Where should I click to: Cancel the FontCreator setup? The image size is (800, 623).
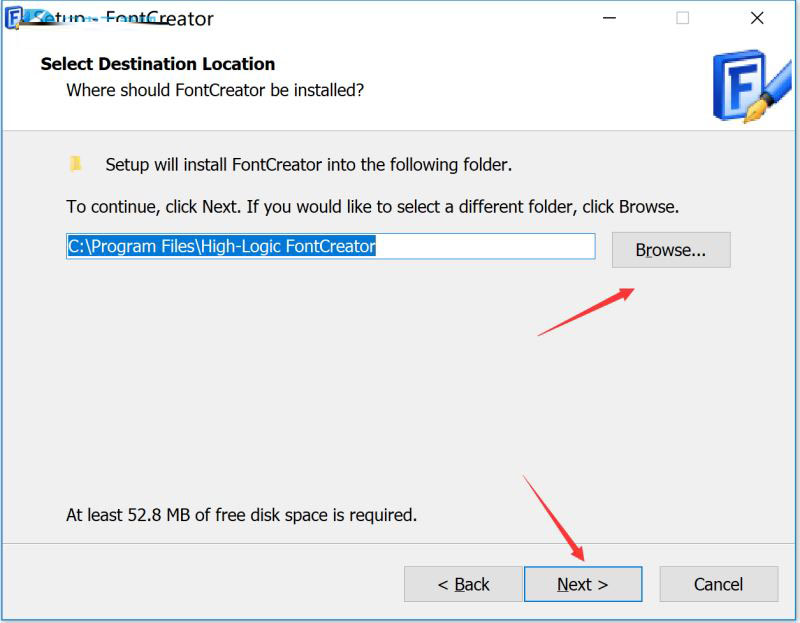pos(718,584)
